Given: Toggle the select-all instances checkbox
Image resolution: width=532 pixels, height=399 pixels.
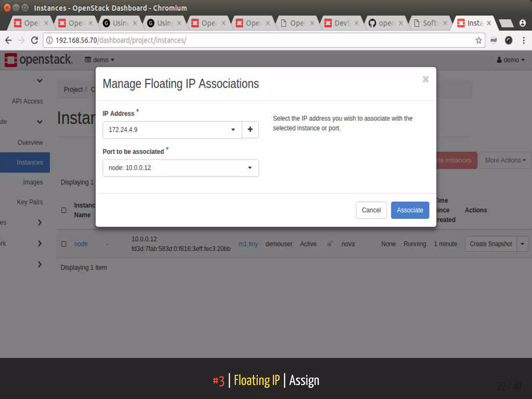Looking at the screenshot, I should (64, 210).
